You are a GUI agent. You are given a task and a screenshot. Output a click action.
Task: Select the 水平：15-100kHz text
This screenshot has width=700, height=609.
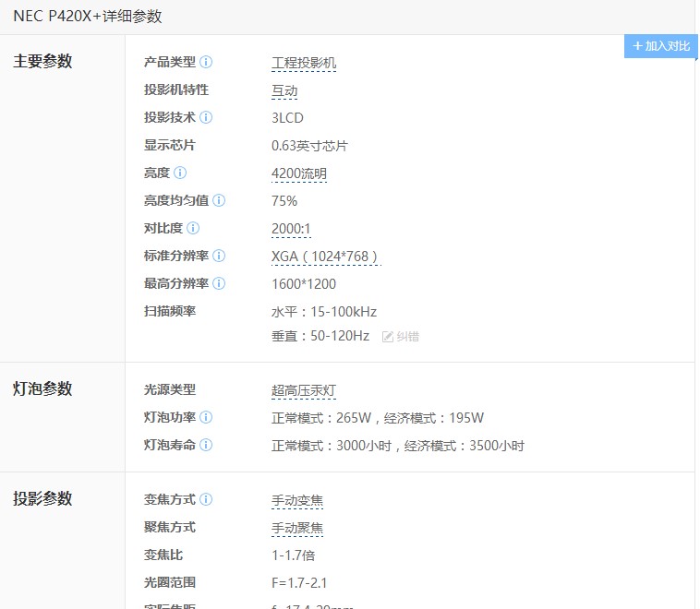click(324, 311)
